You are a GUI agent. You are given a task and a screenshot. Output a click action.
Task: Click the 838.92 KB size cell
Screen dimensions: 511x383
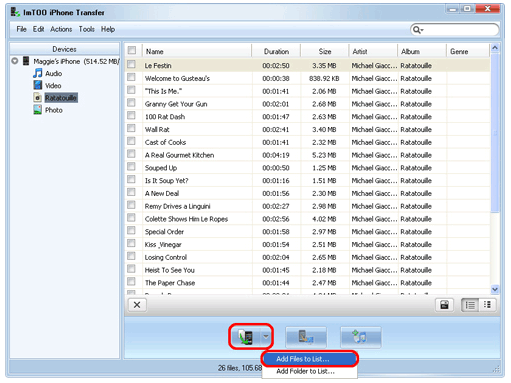324,79
